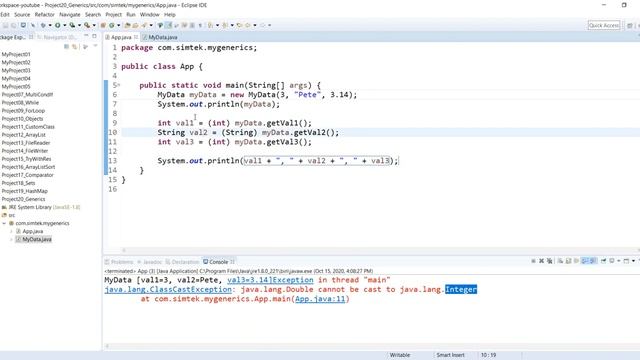Viewport: 640px width, 360px height.
Task: Open the Source menu
Action: point(22,14)
